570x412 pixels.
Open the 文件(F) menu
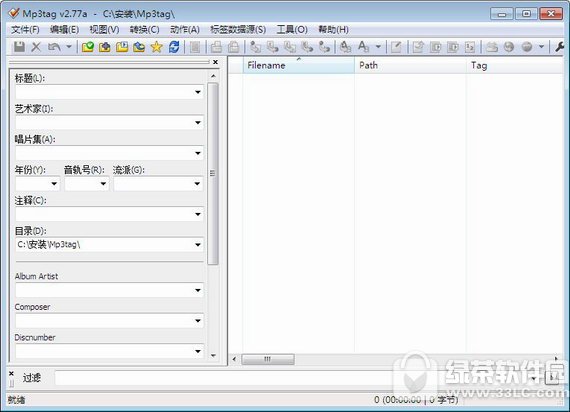(25, 29)
